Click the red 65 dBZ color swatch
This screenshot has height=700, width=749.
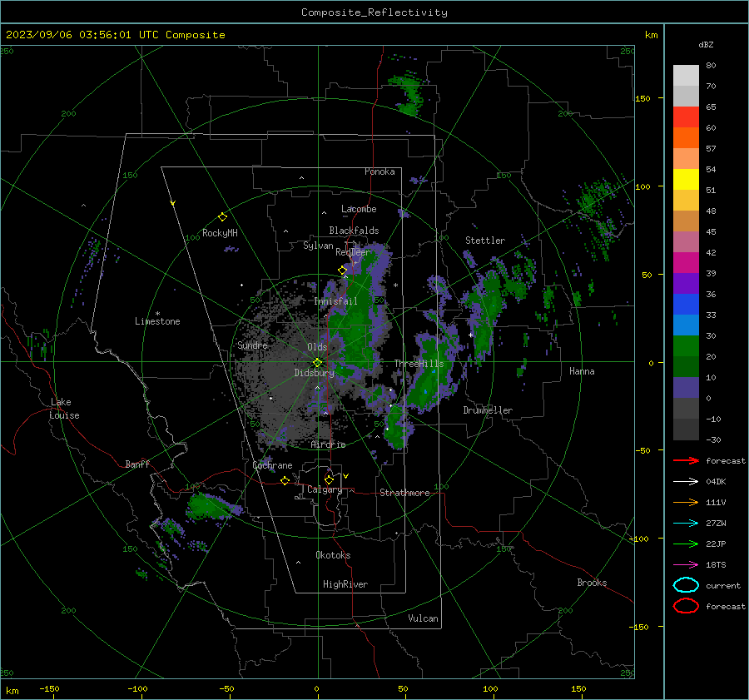pos(686,117)
